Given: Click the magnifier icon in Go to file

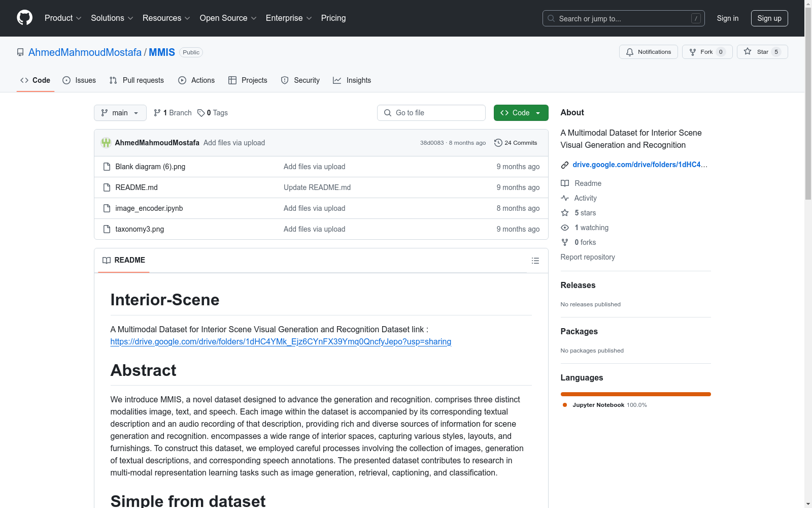Looking at the screenshot, I should [388, 113].
